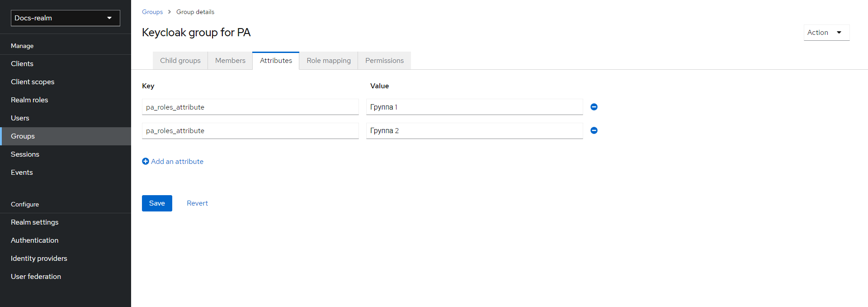Open the Users section
Image resolution: width=868 pixels, height=307 pixels.
point(20,118)
